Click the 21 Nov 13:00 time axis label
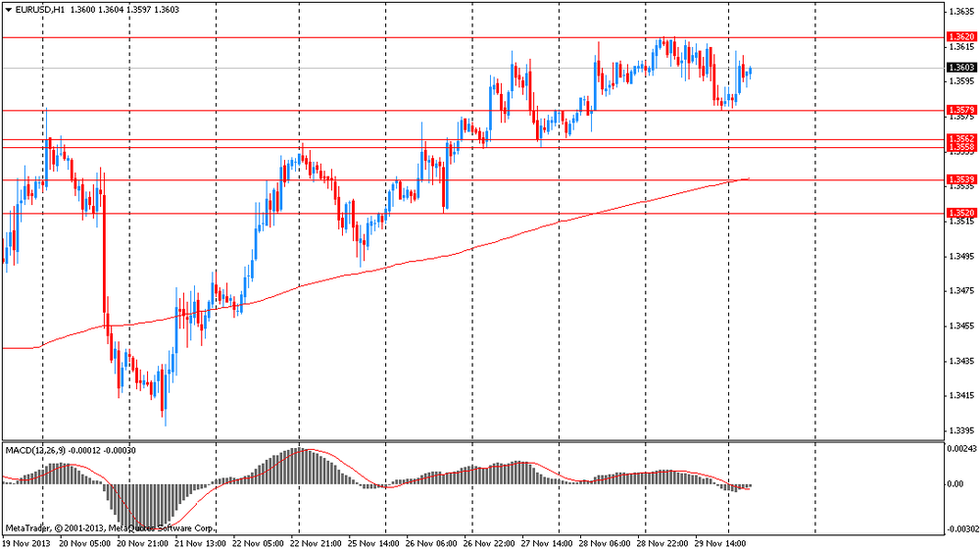This screenshot has height=551, width=980. click(200, 543)
